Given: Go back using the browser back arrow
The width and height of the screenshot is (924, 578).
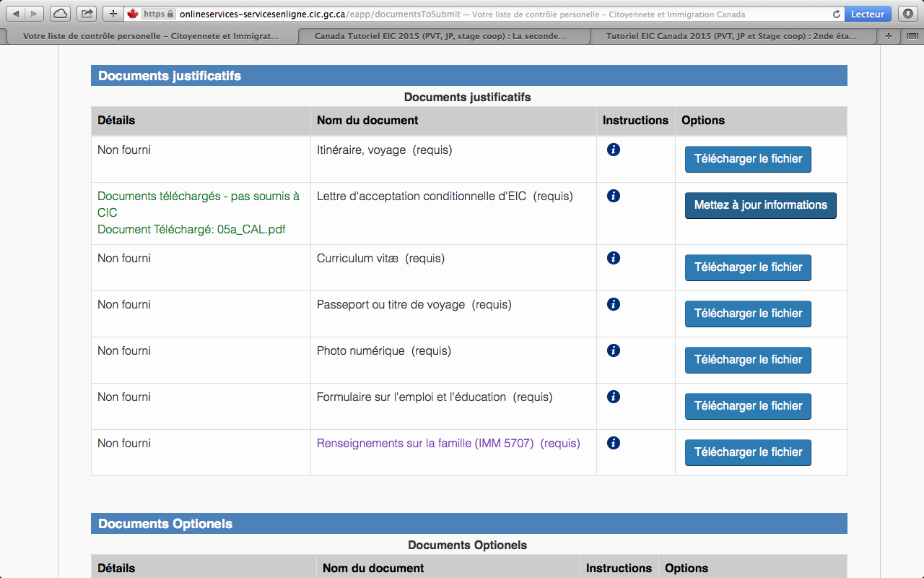Looking at the screenshot, I should (x=17, y=14).
